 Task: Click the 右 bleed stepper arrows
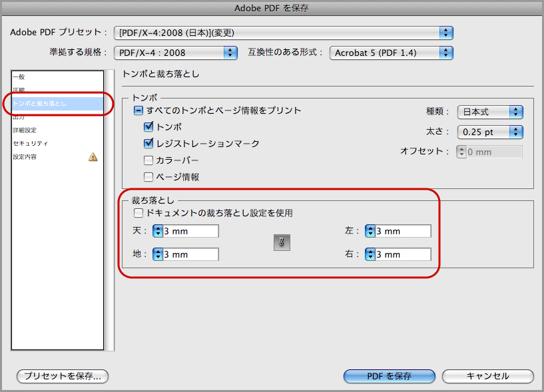point(370,254)
